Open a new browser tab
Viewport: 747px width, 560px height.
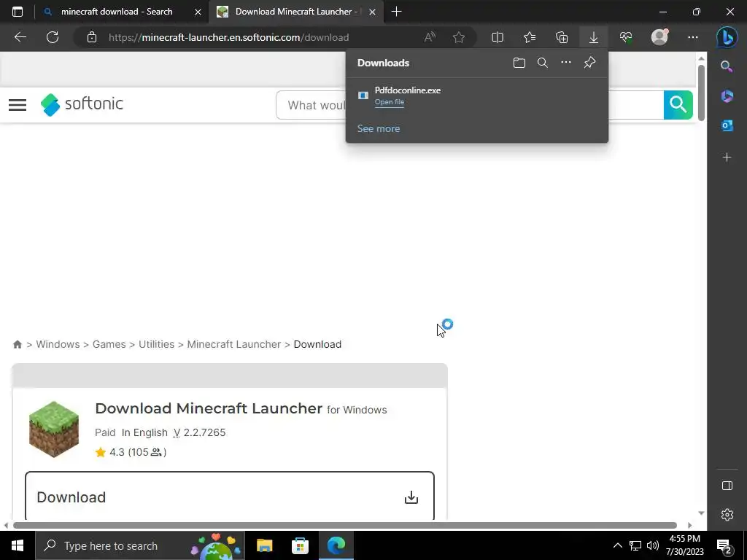[x=396, y=12]
